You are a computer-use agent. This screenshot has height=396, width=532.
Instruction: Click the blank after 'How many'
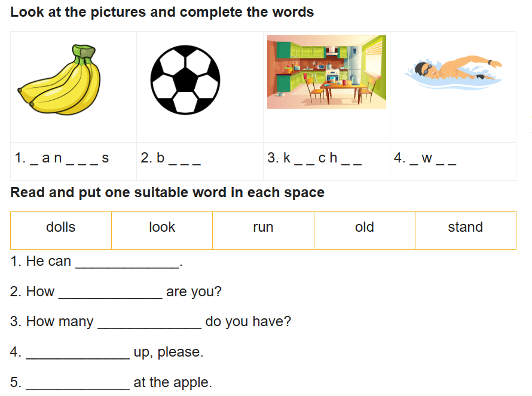point(149,323)
